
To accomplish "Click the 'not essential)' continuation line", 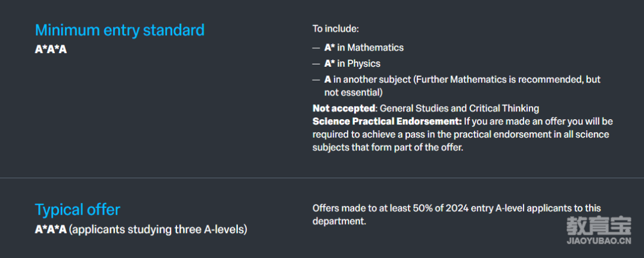I will 353,93.
